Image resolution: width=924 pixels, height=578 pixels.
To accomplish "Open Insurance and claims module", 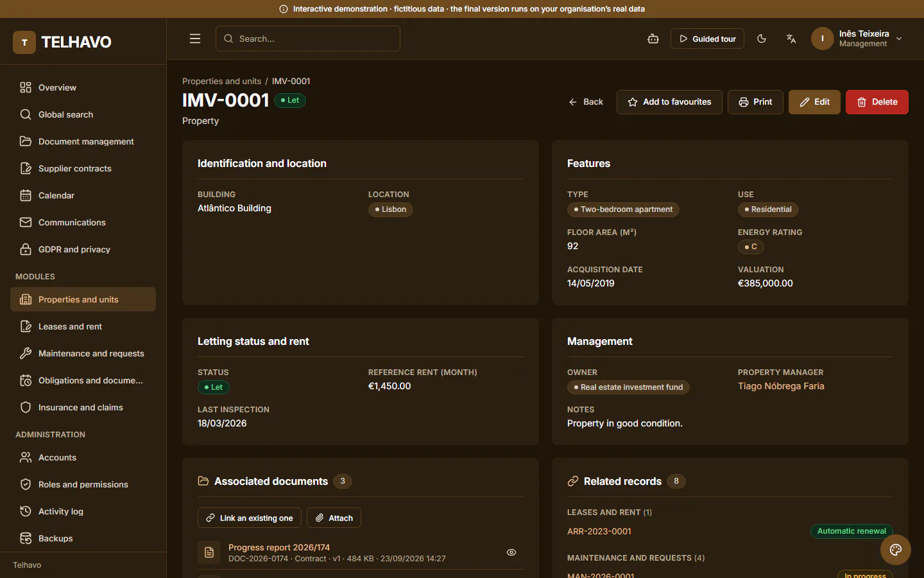I will (x=83, y=407).
